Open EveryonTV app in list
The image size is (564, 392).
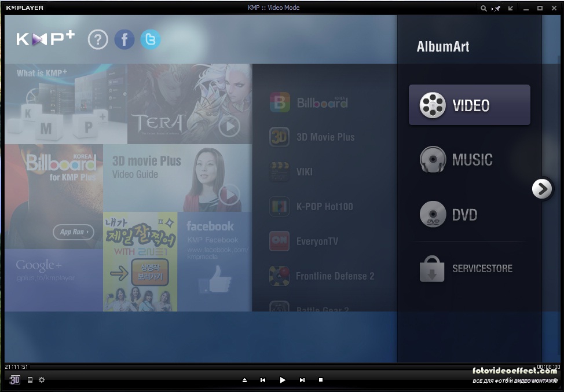coord(305,241)
